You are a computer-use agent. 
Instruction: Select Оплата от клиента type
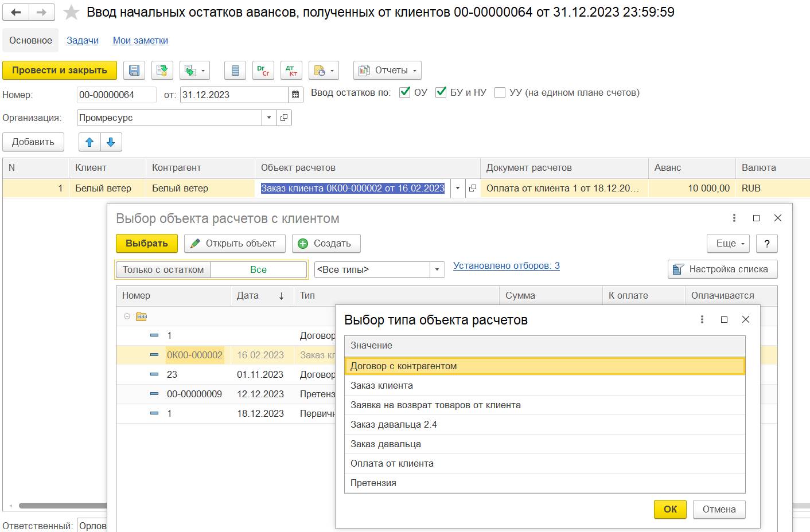(x=544, y=464)
